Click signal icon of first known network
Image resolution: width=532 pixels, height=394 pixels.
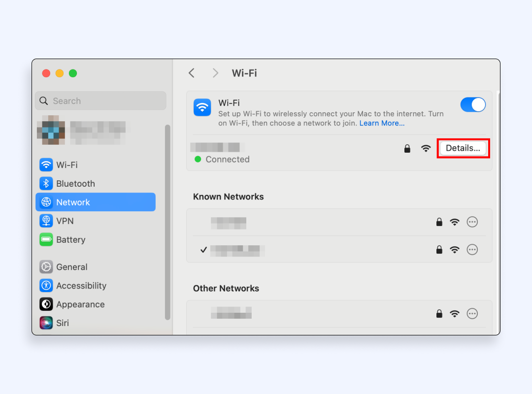(x=455, y=222)
